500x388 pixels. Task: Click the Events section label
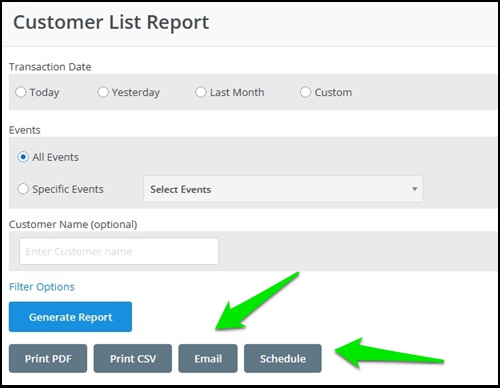(x=25, y=130)
